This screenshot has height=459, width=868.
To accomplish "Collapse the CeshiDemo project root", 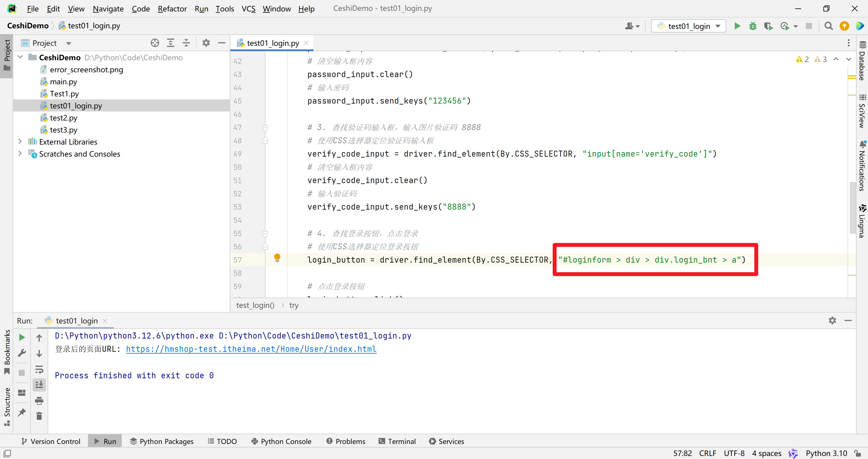I will 20,57.
